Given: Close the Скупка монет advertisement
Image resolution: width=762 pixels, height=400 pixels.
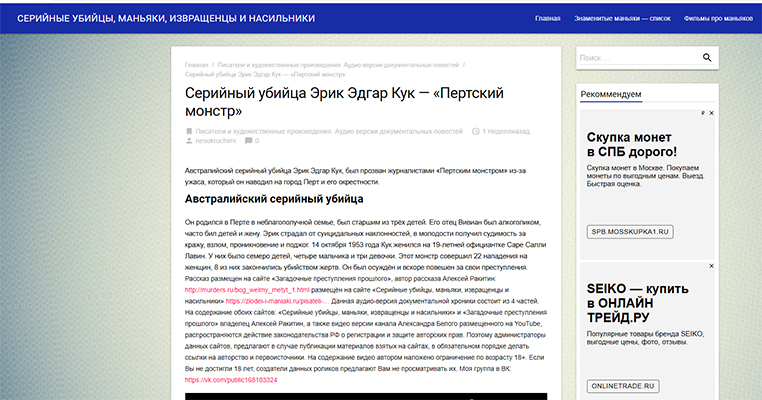Looking at the screenshot, I should (711, 113).
